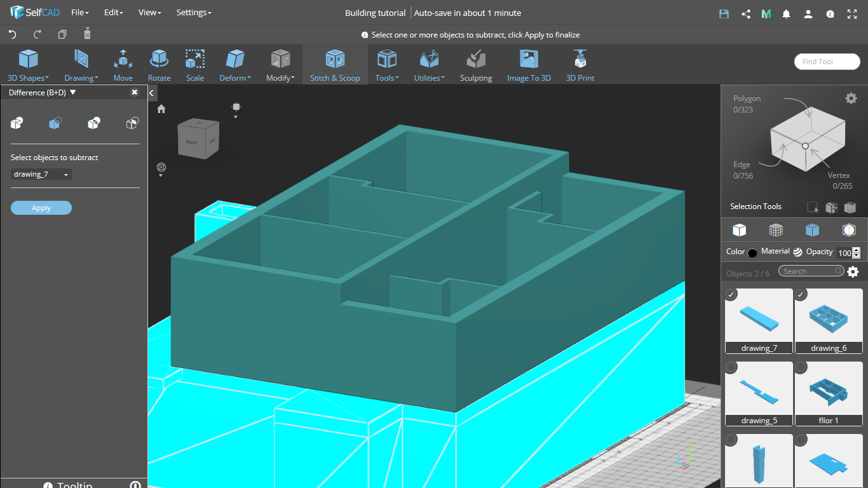Click the Copy objects icon
The width and height of the screenshot is (868, 488).
pyautogui.click(x=62, y=34)
